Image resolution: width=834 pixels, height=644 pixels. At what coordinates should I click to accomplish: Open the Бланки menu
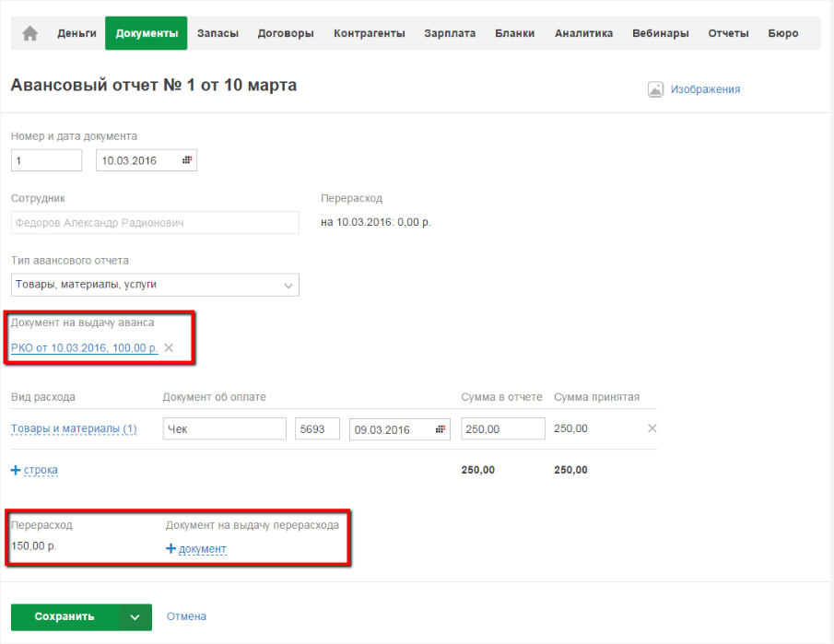point(515,33)
